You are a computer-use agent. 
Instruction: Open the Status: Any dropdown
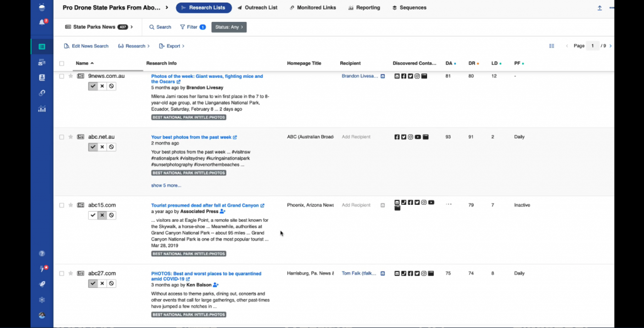pyautogui.click(x=229, y=27)
